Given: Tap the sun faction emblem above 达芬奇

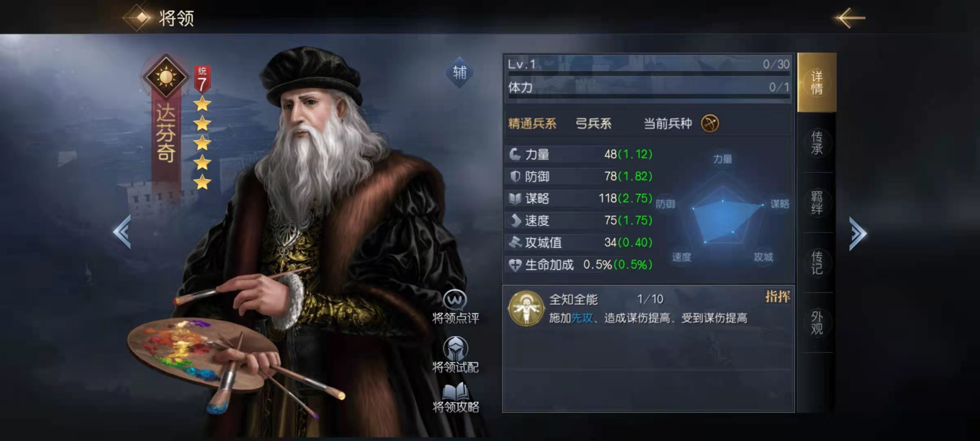Looking at the screenshot, I should [166, 76].
